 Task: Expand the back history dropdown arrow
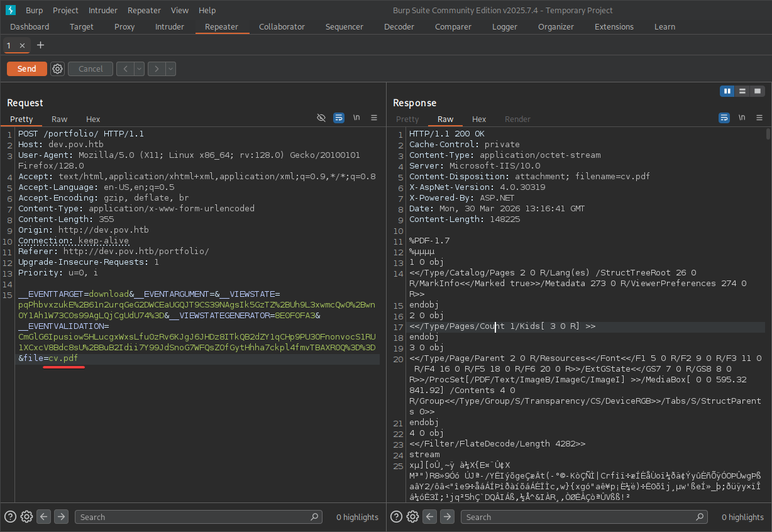[x=139, y=69]
